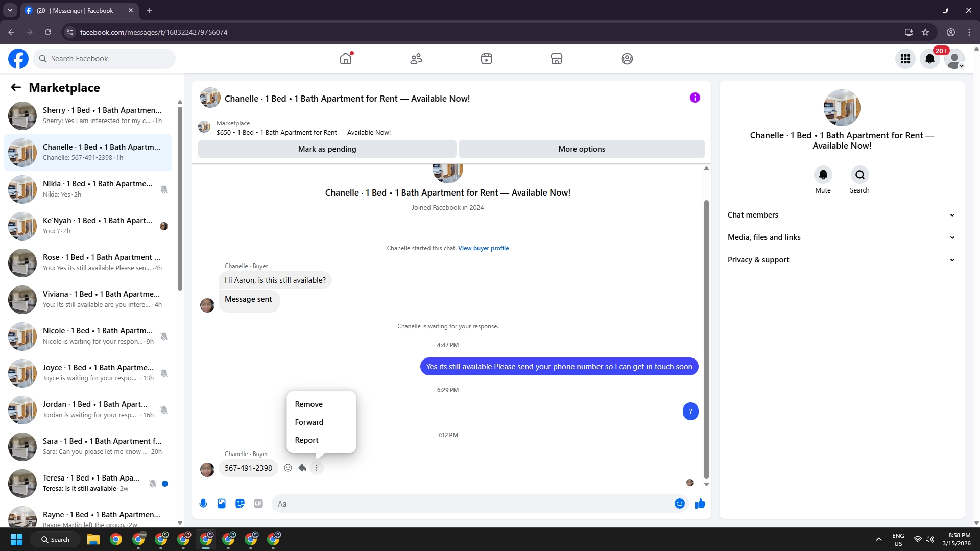Viewport: 980px width, 551px height.
Task: Click the Search Facebook field
Action: [x=104, y=59]
